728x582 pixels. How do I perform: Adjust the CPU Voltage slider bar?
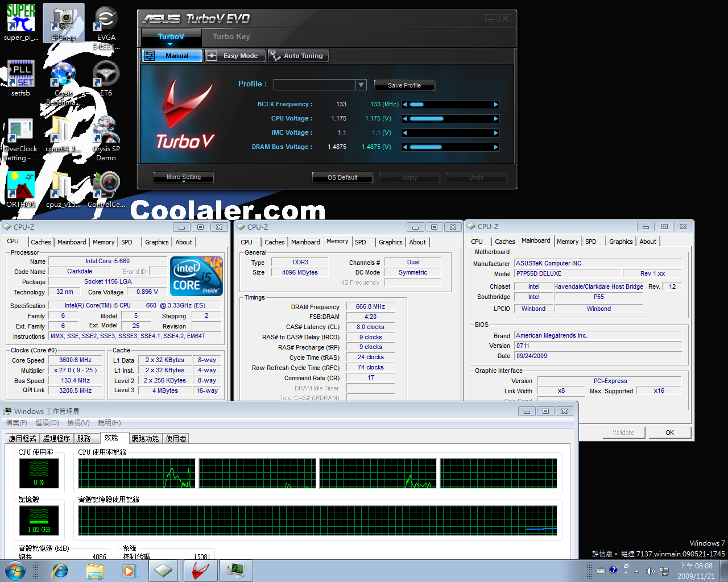pos(450,119)
